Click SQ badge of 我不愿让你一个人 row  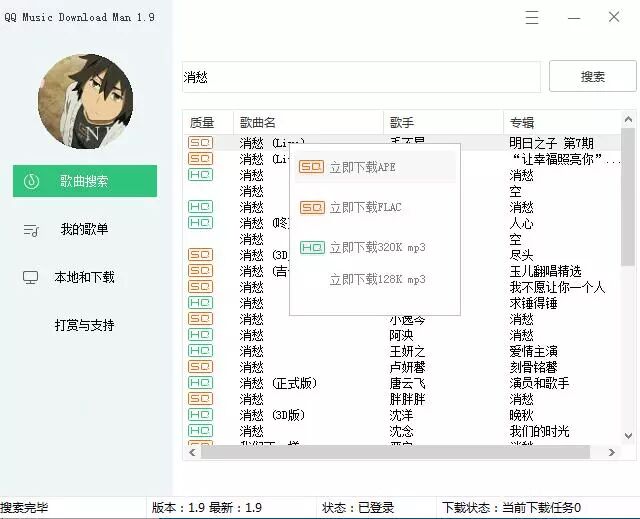tap(200, 287)
